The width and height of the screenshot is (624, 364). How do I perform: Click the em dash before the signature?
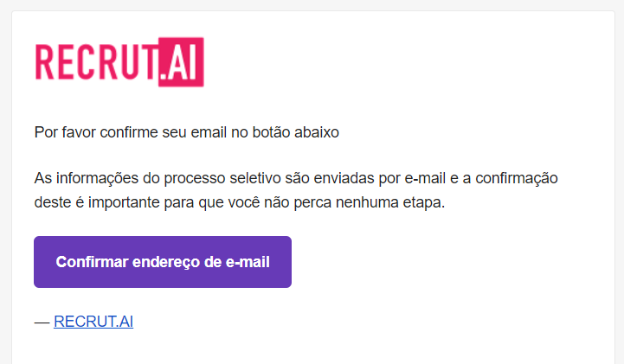point(42,322)
